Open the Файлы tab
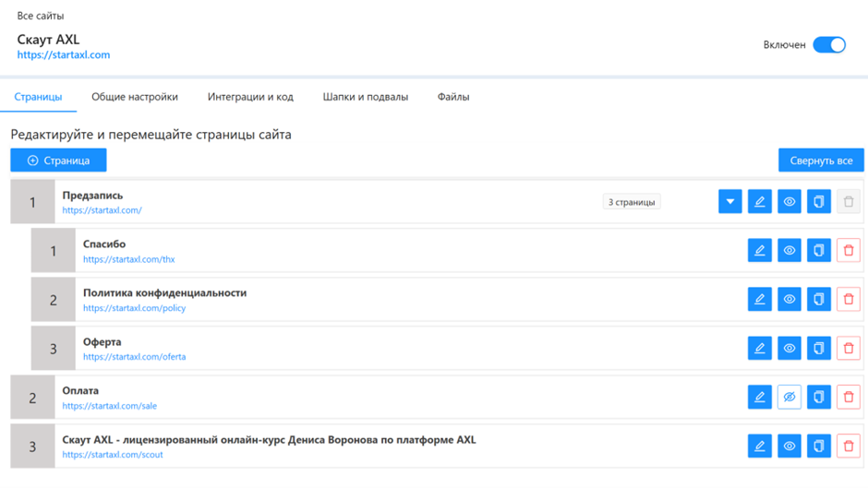 point(453,97)
